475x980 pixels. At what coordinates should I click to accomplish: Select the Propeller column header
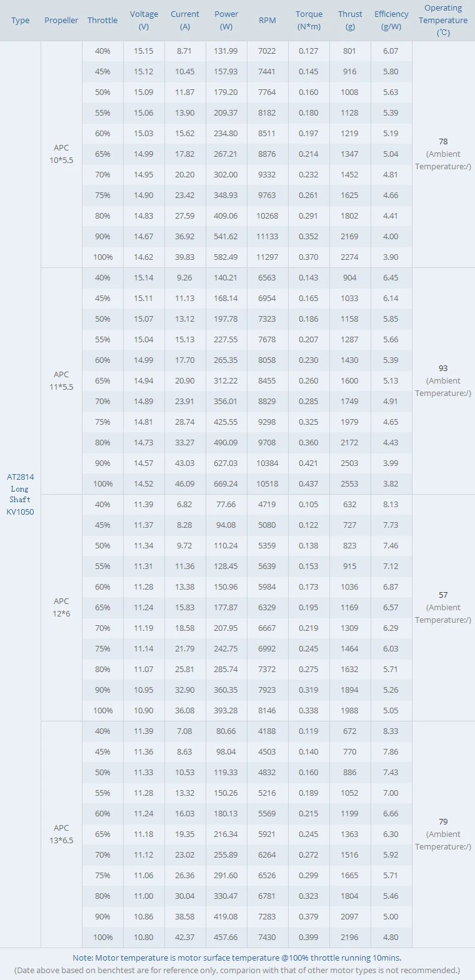[61, 21]
